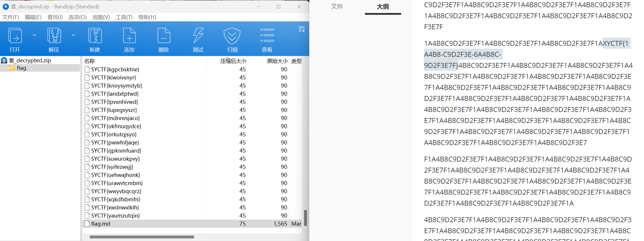
Task: Open the 选项(O) menu
Action: (x=78, y=17)
